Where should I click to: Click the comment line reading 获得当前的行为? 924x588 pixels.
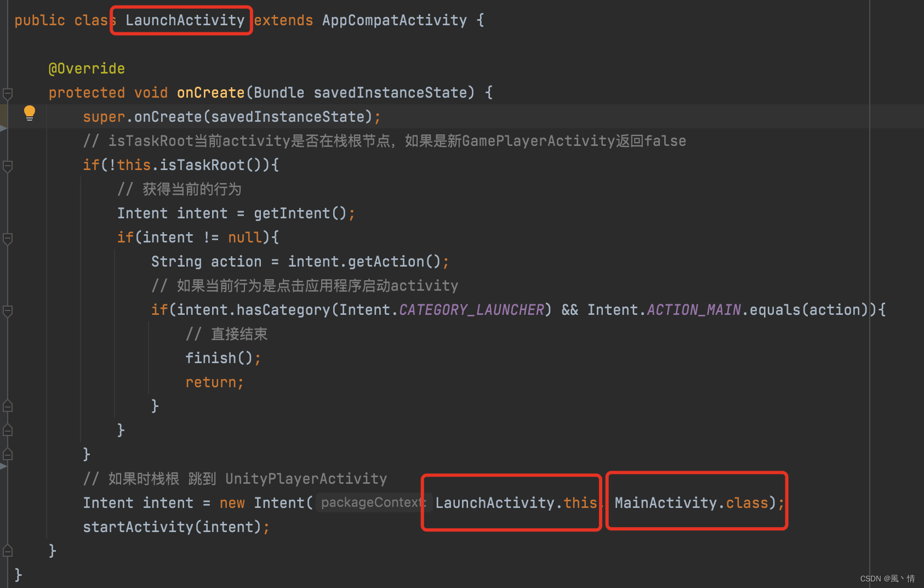pyautogui.click(x=179, y=189)
